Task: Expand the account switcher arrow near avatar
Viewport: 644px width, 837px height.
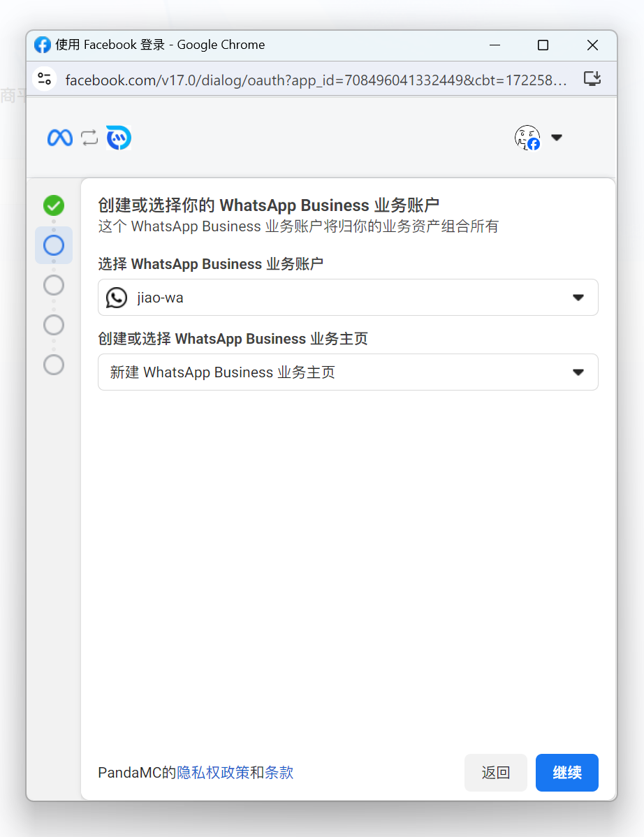Action: point(557,138)
